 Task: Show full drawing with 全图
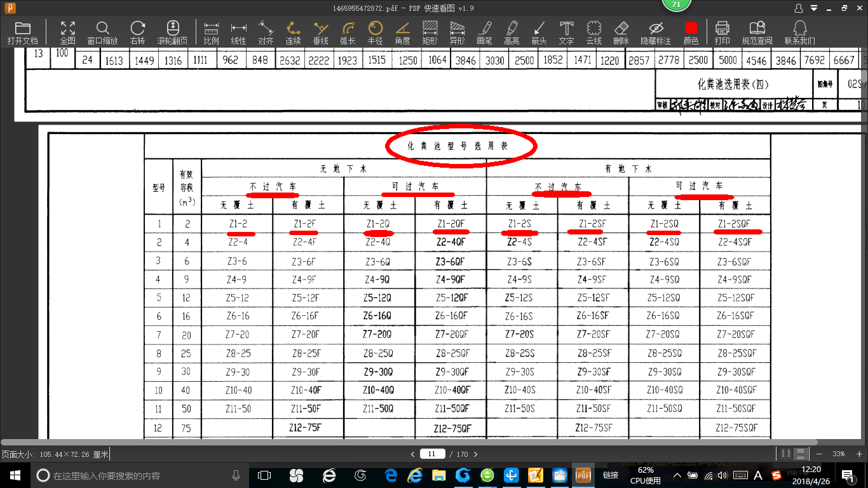point(68,33)
